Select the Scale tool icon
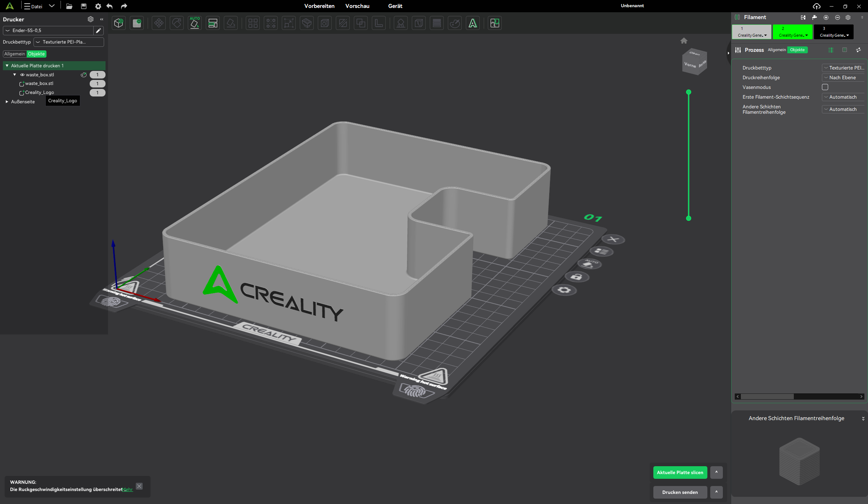This screenshot has height=504, width=868. coord(289,23)
